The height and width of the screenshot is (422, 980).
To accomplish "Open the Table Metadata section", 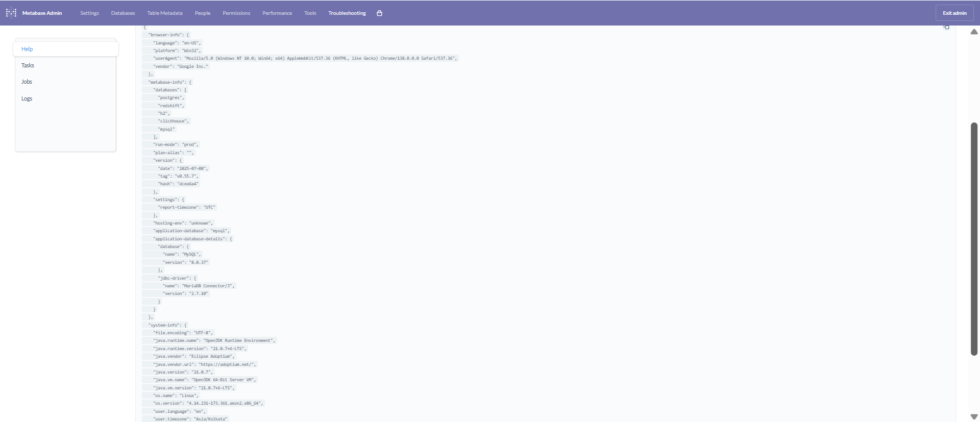I will 164,13.
